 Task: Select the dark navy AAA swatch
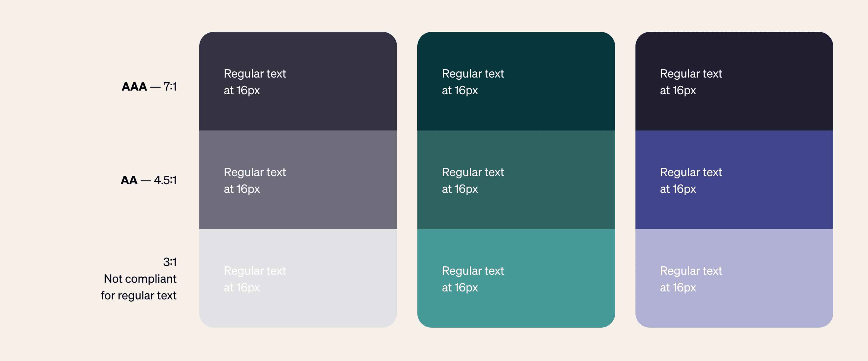(x=734, y=81)
